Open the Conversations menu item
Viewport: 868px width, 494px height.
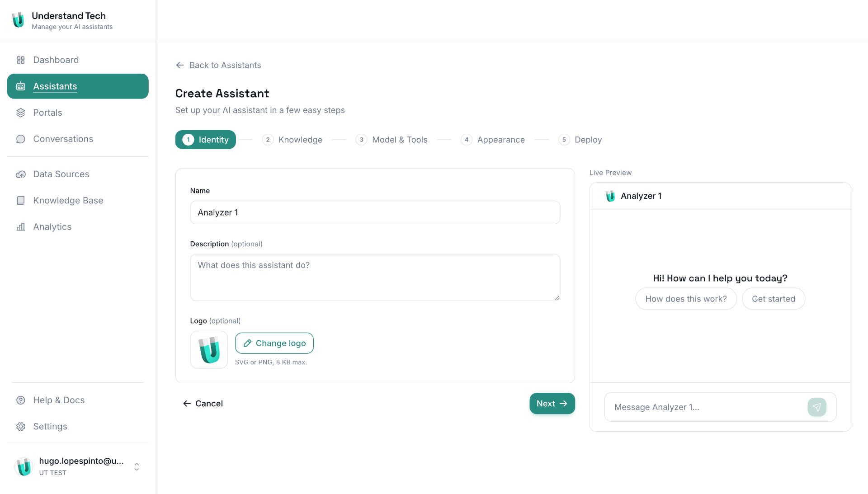pyautogui.click(x=78, y=139)
